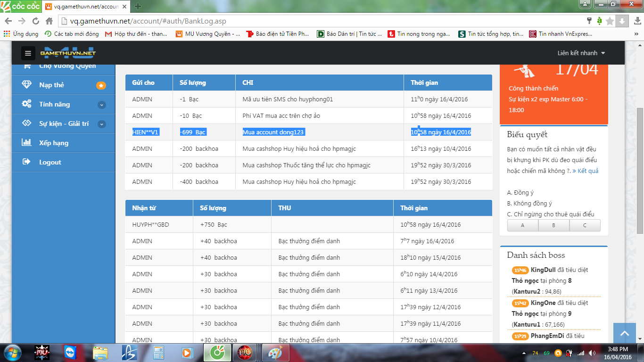This screenshot has width=644, height=362.
Task: Open the Kết quả poll results link
Action: [585, 171]
